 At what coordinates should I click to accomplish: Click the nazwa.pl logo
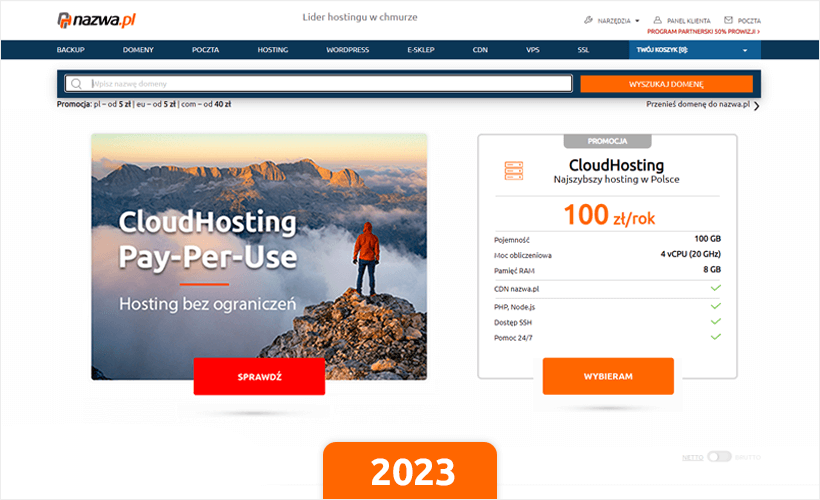click(x=96, y=20)
